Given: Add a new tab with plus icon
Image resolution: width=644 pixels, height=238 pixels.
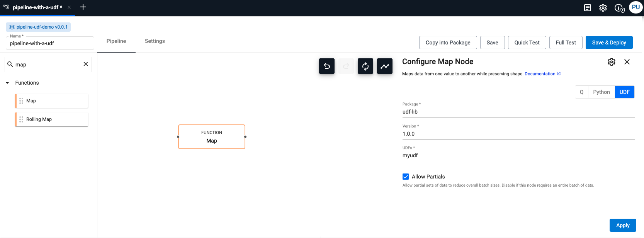Looking at the screenshot, I should [83, 7].
